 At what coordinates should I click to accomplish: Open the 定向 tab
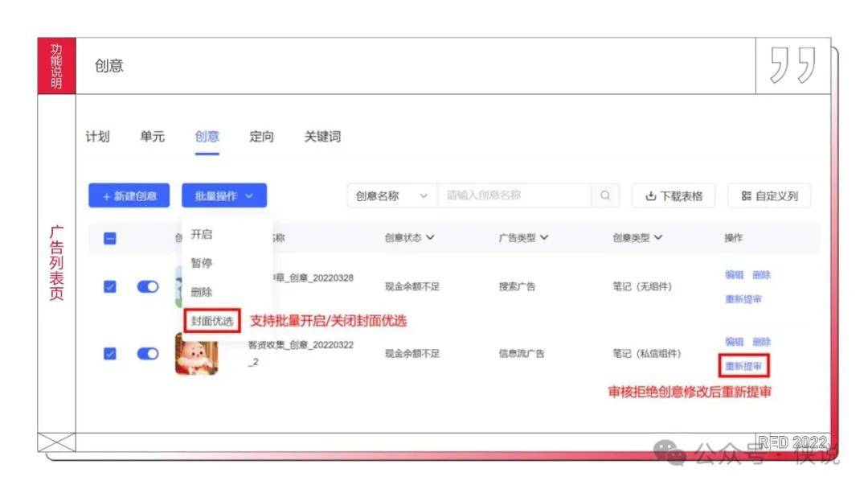click(261, 136)
